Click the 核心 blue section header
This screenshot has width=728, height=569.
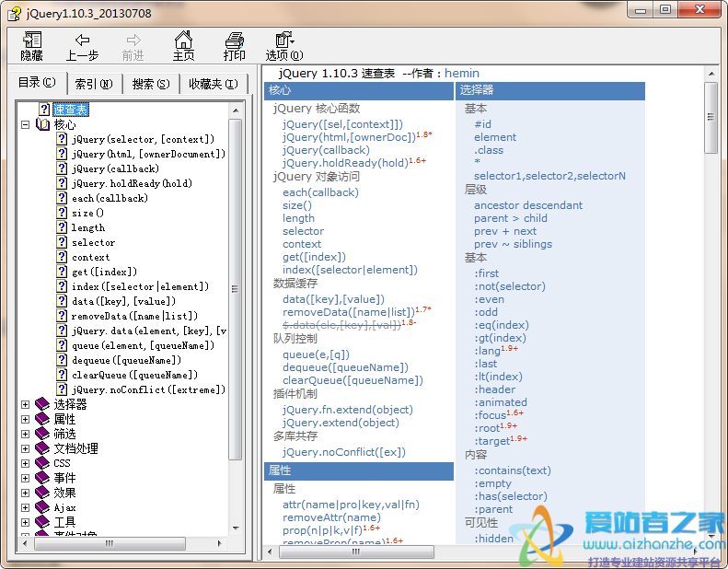point(359,90)
